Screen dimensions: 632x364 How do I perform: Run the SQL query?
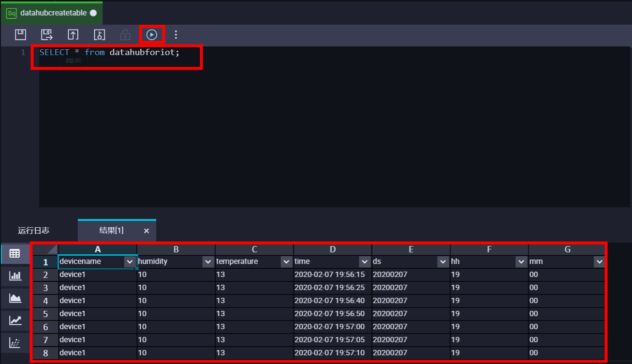pos(152,35)
